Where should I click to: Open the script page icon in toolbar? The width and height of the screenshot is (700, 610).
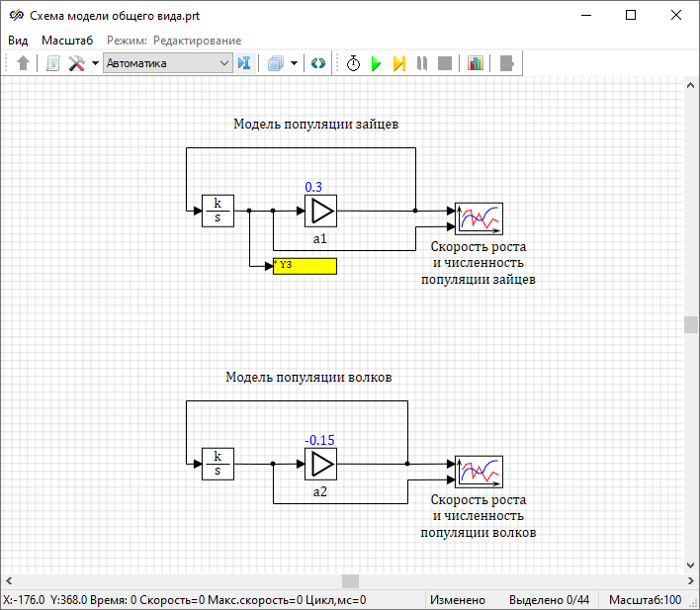click(x=52, y=63)
